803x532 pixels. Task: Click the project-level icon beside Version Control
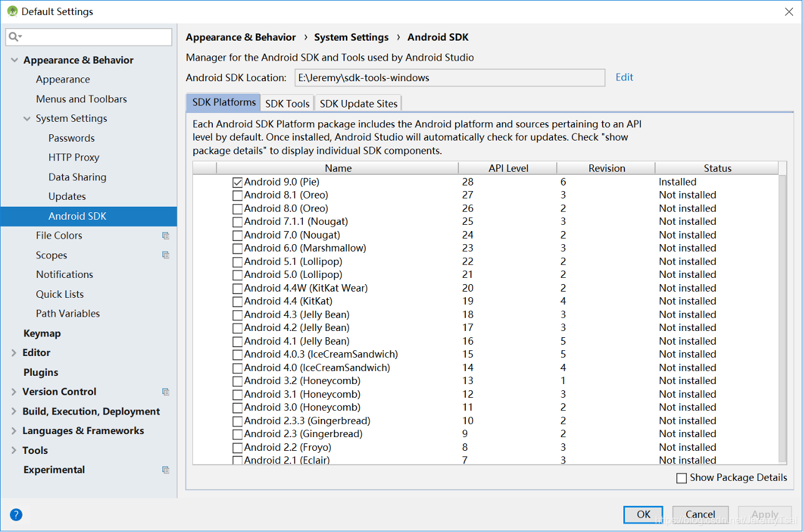coord(165,392)
